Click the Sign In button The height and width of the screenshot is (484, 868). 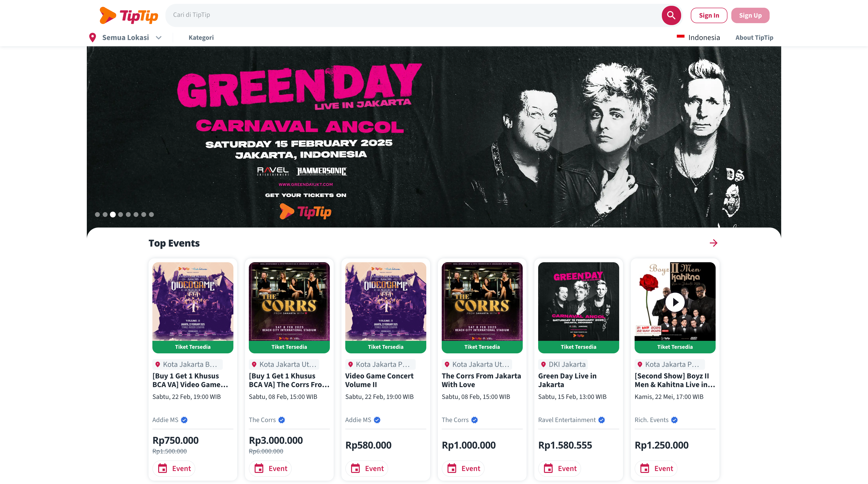tap(709, 15)
